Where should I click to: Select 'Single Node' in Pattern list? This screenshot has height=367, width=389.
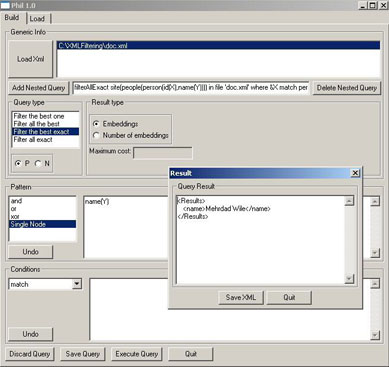pos(43,224)
